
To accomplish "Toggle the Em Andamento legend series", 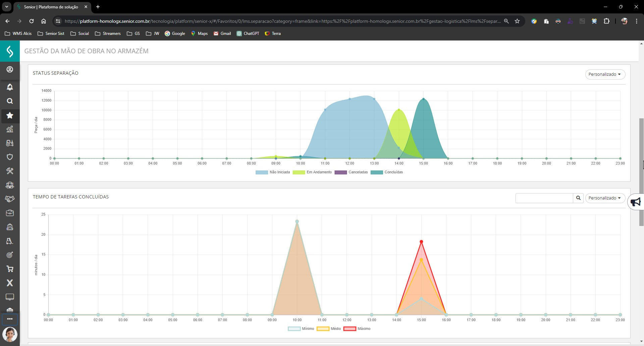I will pyautogui.click(x=312, y=172).
